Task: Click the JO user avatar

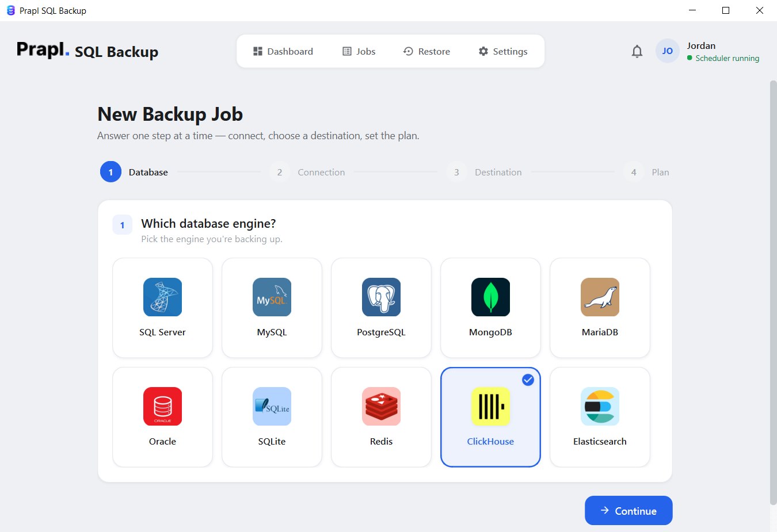Action: (667, 51)
